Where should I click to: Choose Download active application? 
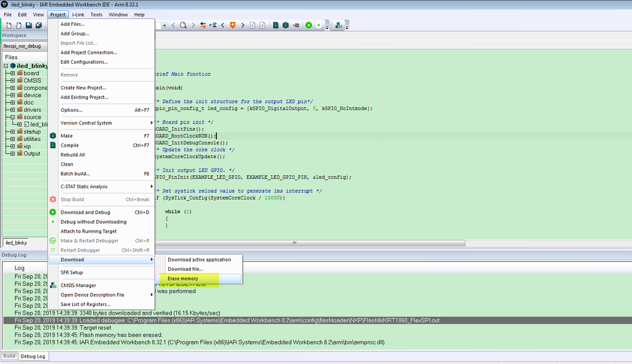tap(198, 260)
